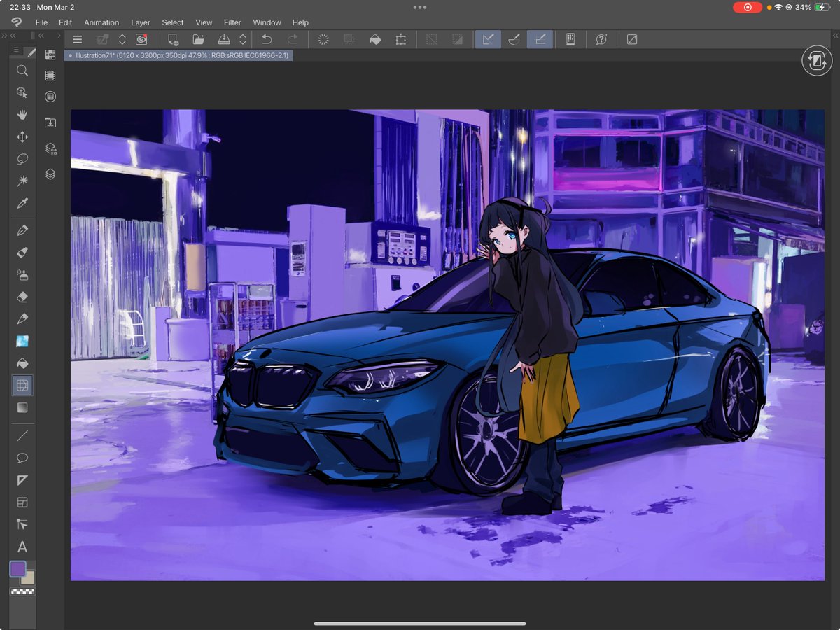This screenshot has width=840, height=630.
Task: Save the illustration
Action: click(224, 40)
